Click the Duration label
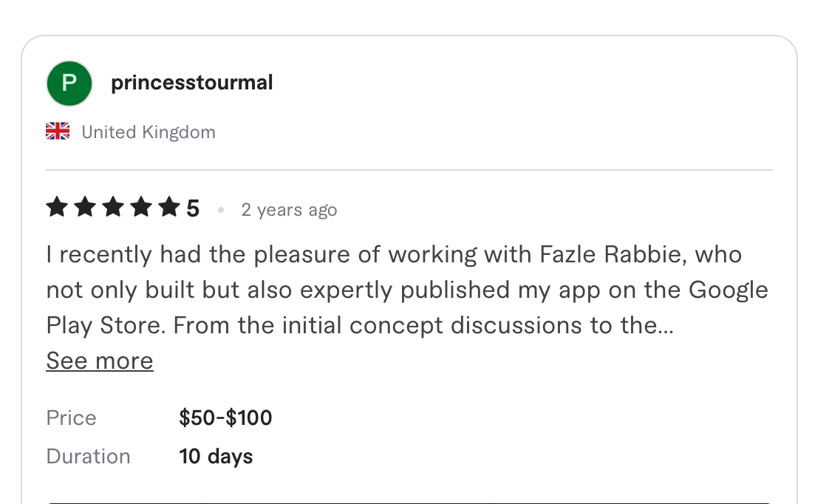Screen dimensions: 829x504 coord(88,456)
